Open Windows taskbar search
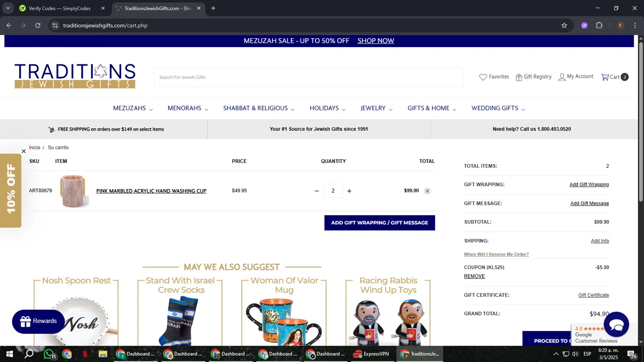This screenshot has height=362, width=644. click(x=29, y=354)
